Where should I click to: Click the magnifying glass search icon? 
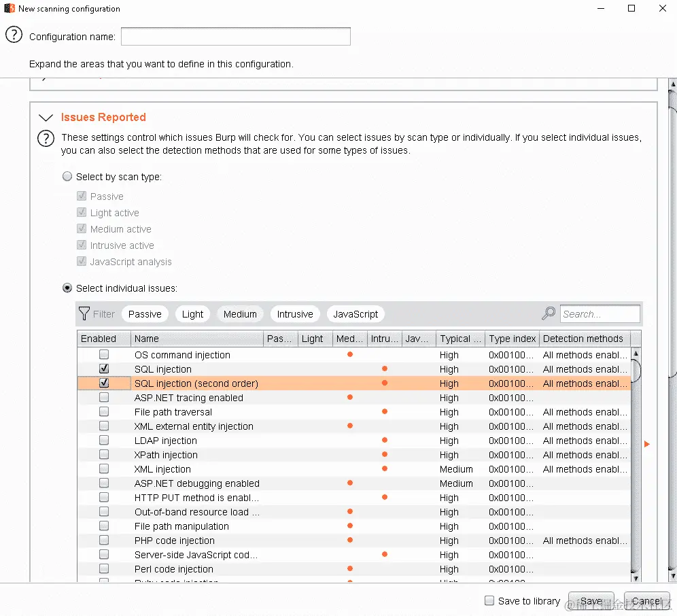coord(549,313)
